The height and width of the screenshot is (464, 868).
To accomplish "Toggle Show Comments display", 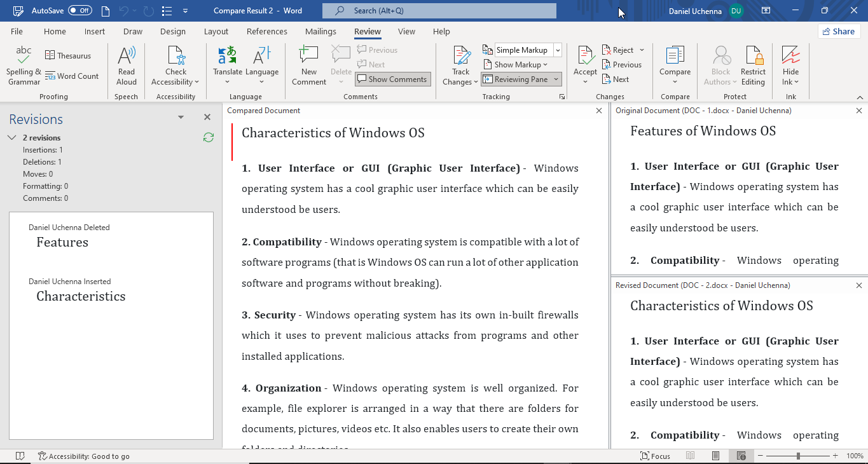I will (392, 79).
